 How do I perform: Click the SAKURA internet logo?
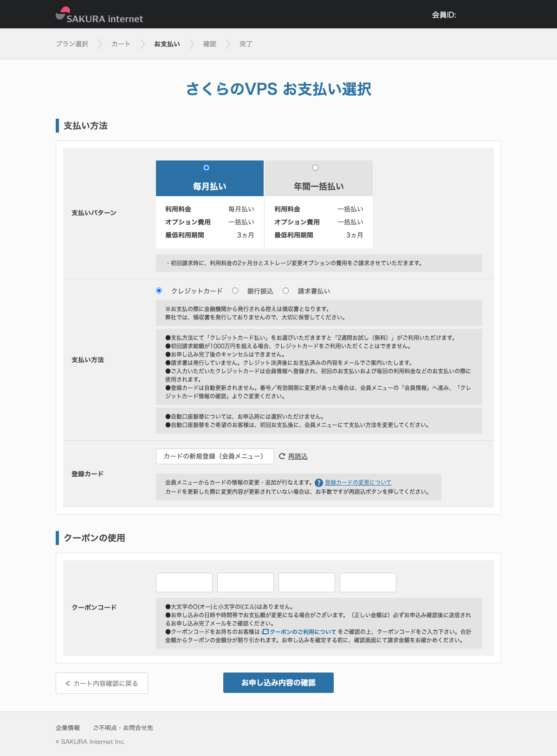tap(99, 16)
